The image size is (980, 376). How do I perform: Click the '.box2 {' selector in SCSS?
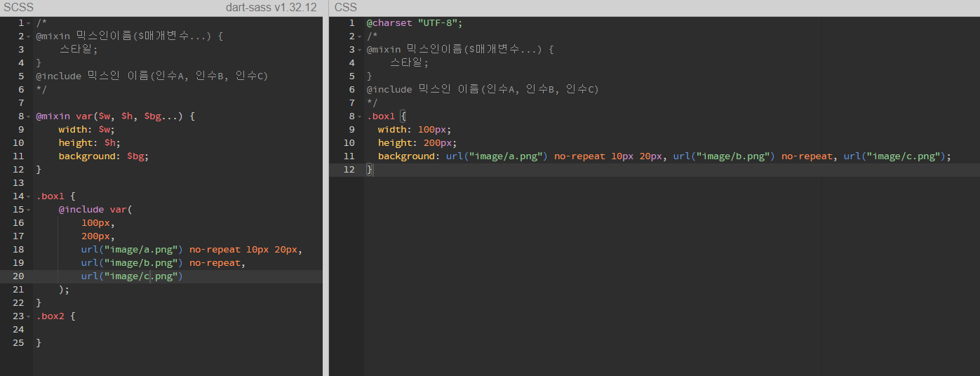pos(55,316)
